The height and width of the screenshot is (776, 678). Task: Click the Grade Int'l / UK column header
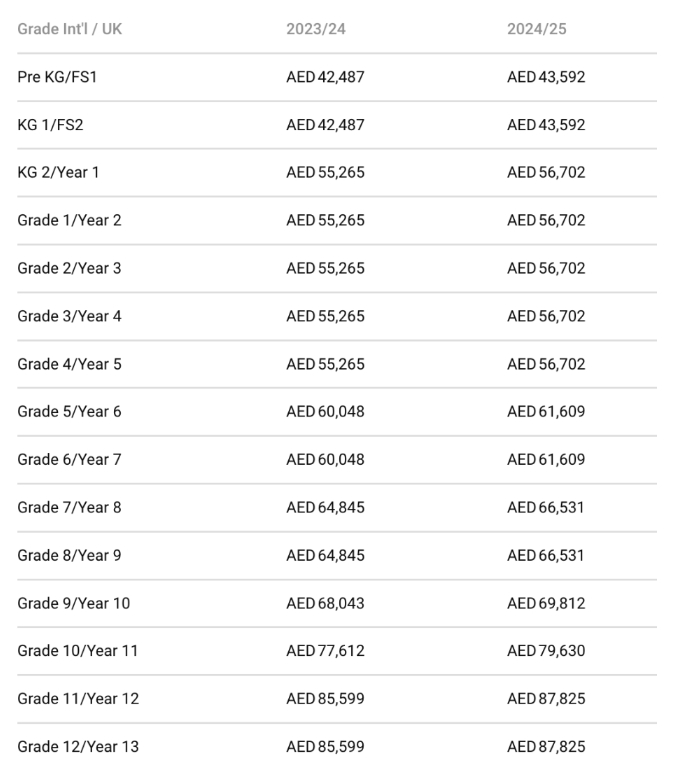point(69,29)
